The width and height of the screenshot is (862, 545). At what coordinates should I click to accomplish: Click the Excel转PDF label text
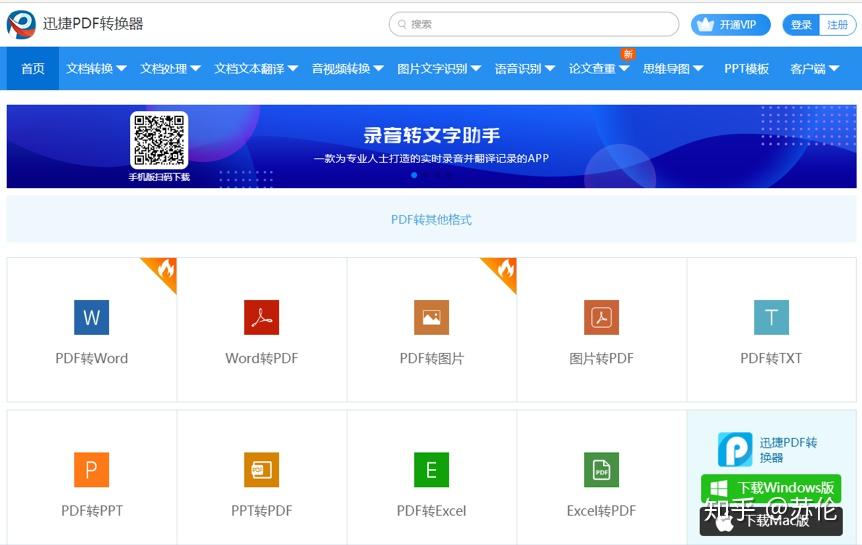(601, 511)
